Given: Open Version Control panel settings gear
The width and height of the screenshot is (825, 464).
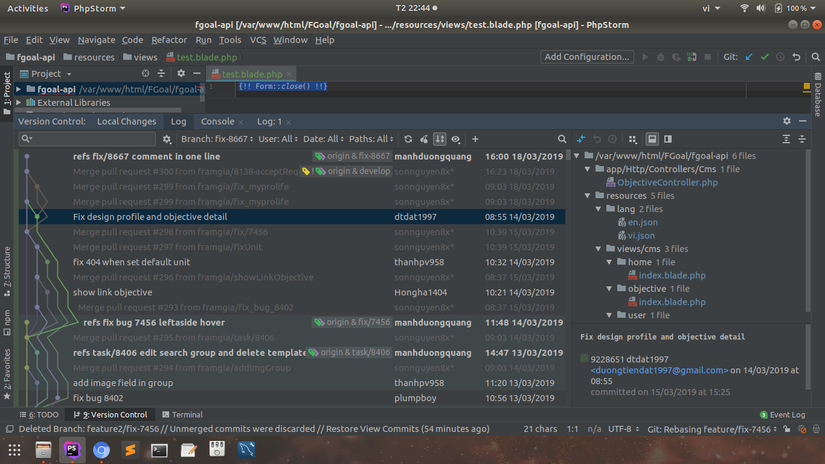Looking at the screenshot, I should pos(787,121).
